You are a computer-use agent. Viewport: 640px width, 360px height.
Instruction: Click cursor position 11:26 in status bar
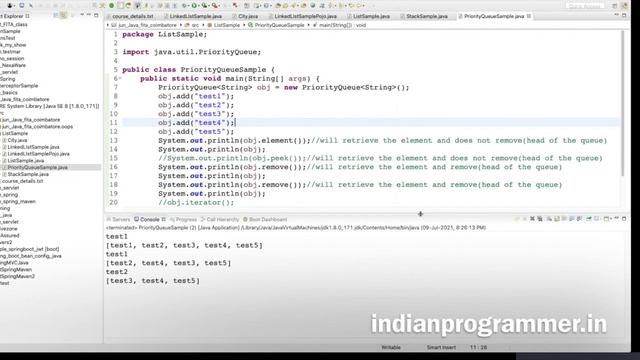[478, 347]
